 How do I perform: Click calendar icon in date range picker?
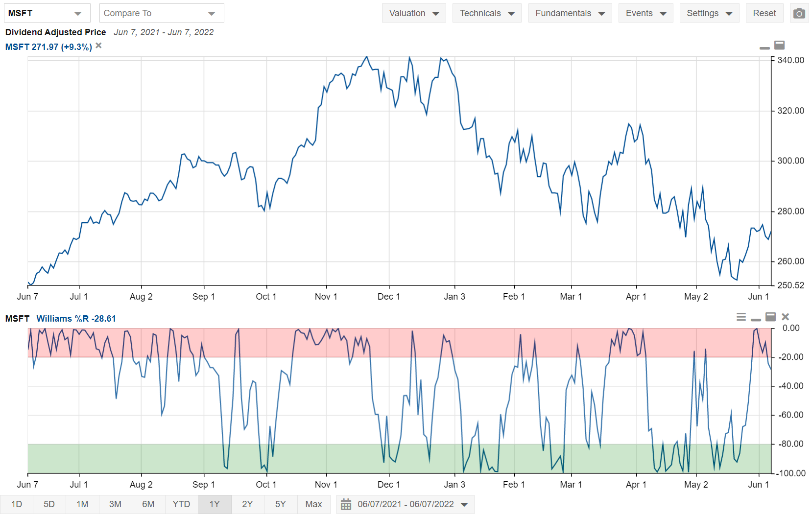[346, 504]
